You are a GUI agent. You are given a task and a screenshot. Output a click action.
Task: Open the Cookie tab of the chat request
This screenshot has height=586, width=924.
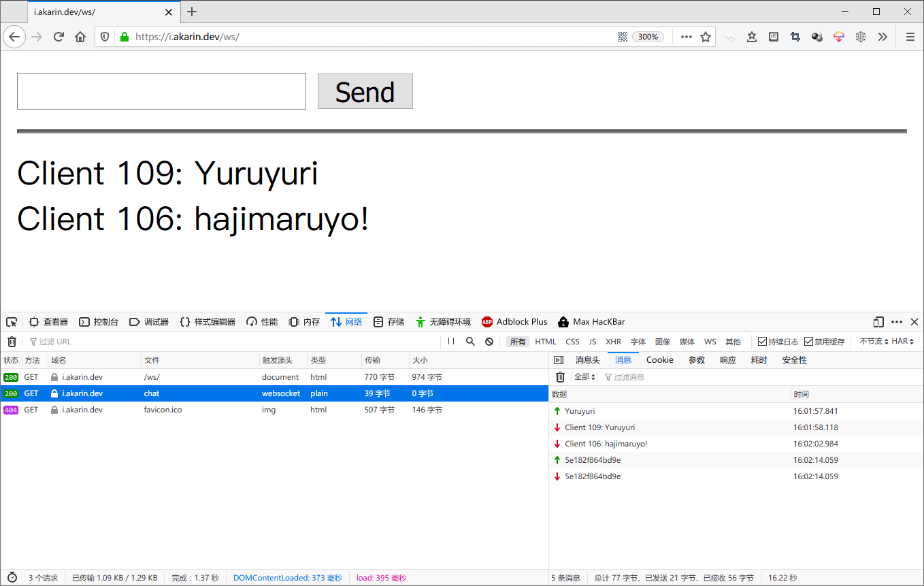pyautogui.click(x=659, y=359)
